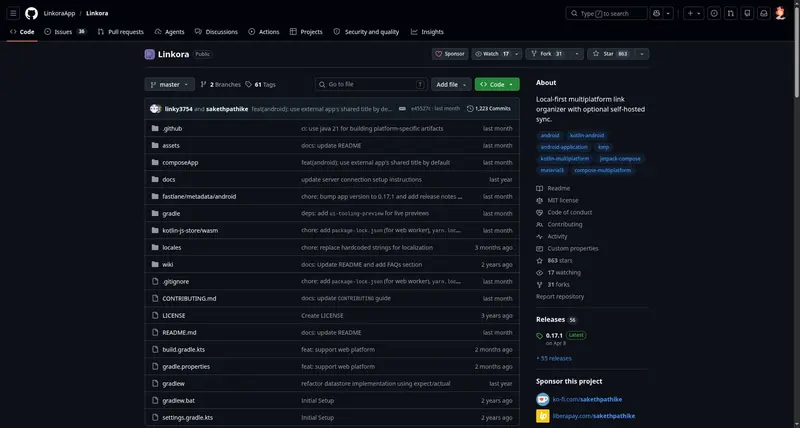Open the build.gradle.kts file
The height and width of the screenshot is (428, 800).
183,349
